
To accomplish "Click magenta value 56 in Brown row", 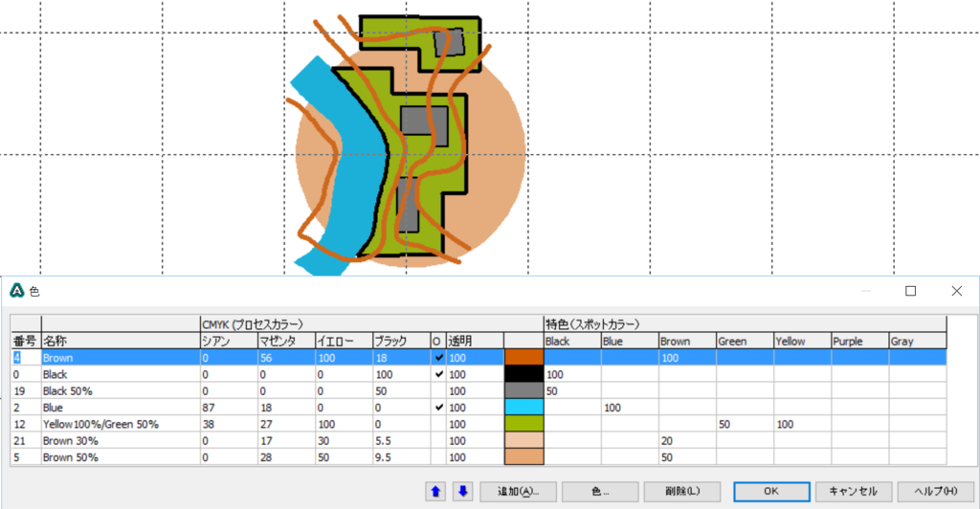I will click(x=286, y=358).
